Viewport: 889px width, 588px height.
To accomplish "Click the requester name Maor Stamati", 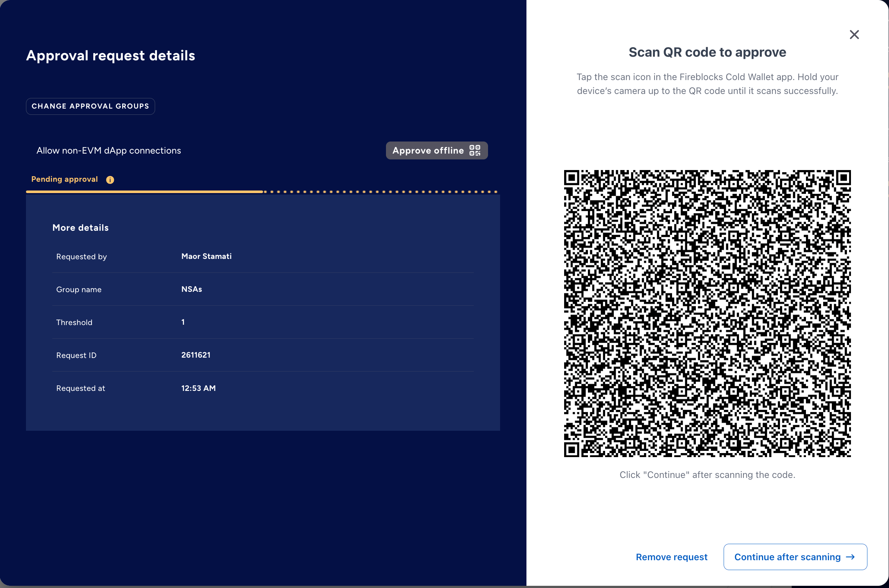I will [206, 256].
